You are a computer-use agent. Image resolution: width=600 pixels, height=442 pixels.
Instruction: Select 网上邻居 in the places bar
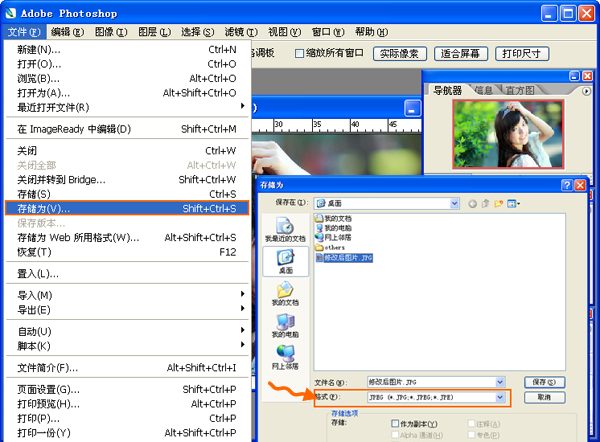pos(285,357)
